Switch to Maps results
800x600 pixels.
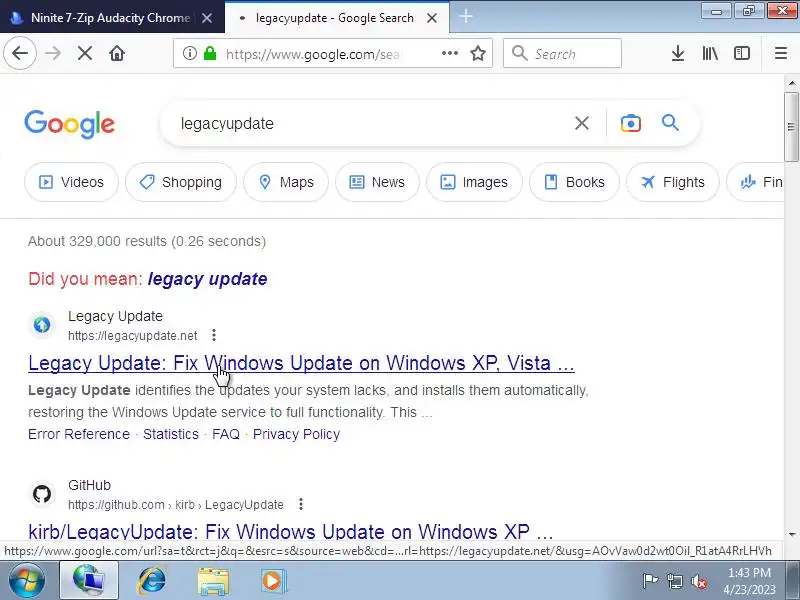coord(286,182)
